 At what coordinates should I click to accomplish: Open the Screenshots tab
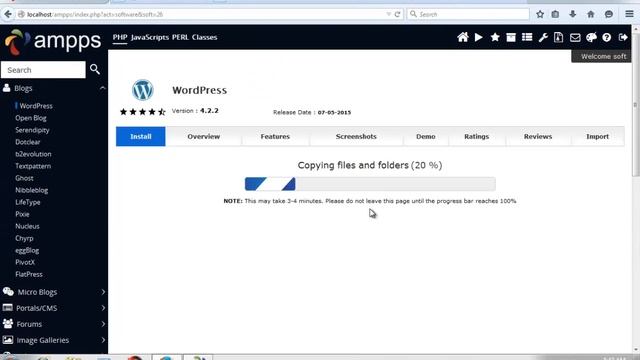pyautogui.click(x=356, y=136)
